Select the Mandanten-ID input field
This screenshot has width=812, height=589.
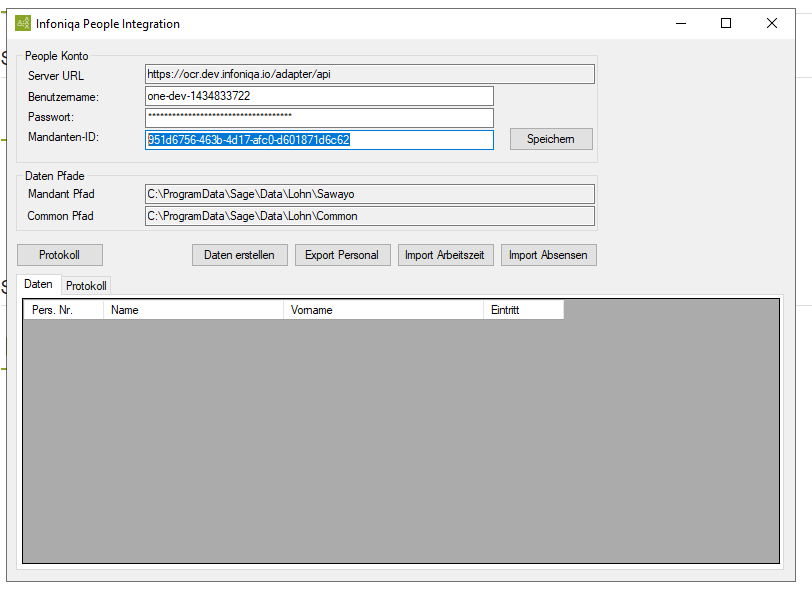click(319, 140)
